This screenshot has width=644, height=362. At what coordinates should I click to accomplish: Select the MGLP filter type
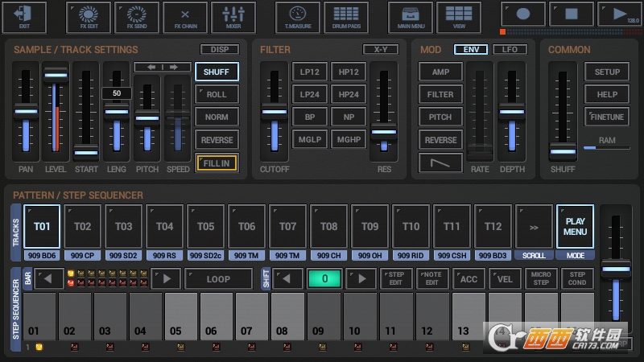click(x=310, y=139)
